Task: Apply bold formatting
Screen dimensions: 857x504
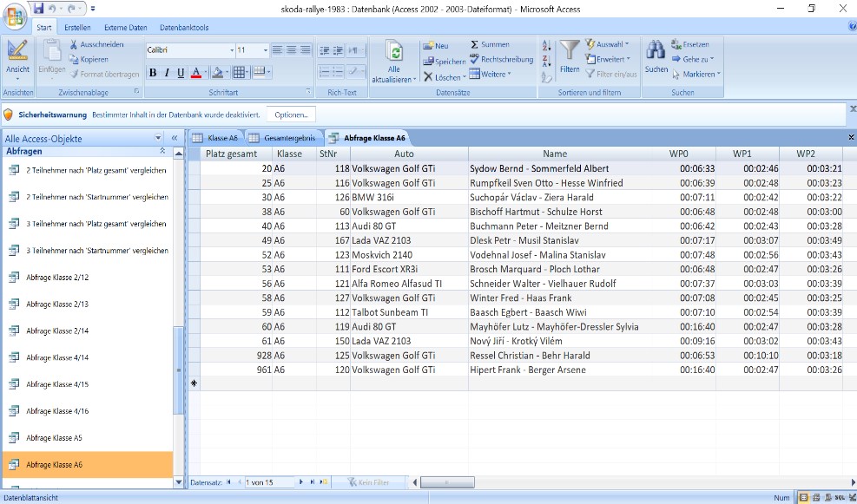Action: pos(153,73)
